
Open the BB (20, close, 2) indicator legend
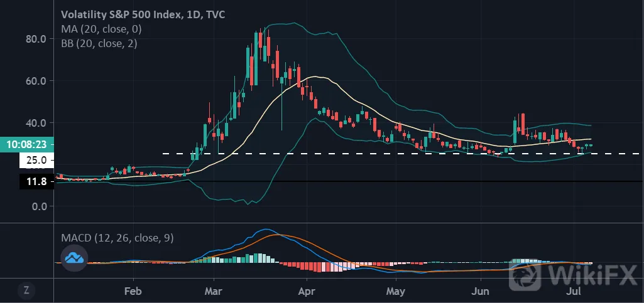click(99, 43)
